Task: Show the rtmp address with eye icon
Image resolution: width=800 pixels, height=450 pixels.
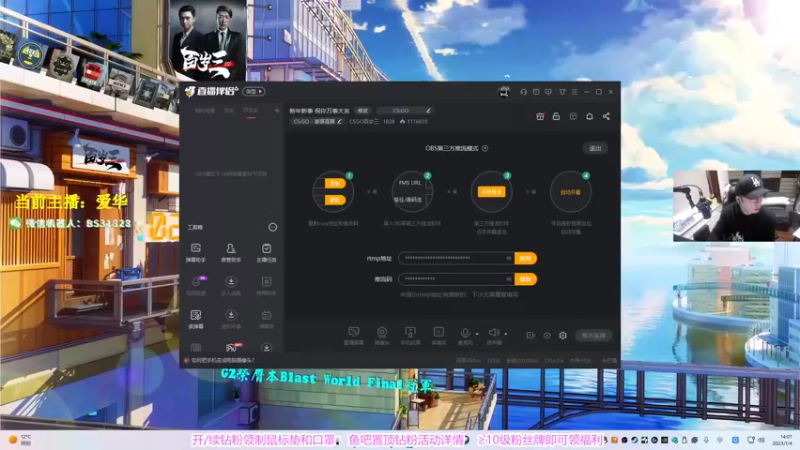Action: pos(509,258)
